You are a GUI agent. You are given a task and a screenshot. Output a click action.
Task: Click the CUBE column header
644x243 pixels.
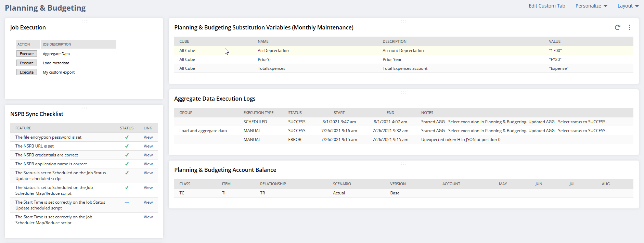tap(184, 41)
